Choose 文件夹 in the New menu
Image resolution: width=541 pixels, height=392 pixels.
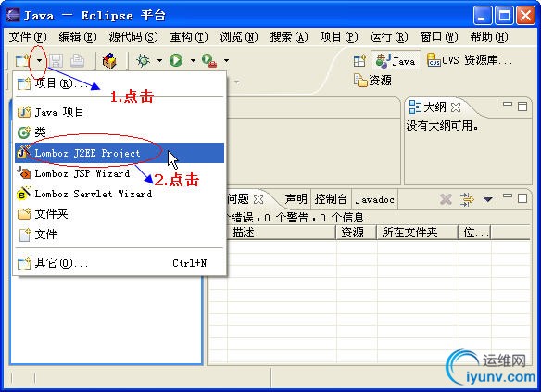[x=120, y=214]
